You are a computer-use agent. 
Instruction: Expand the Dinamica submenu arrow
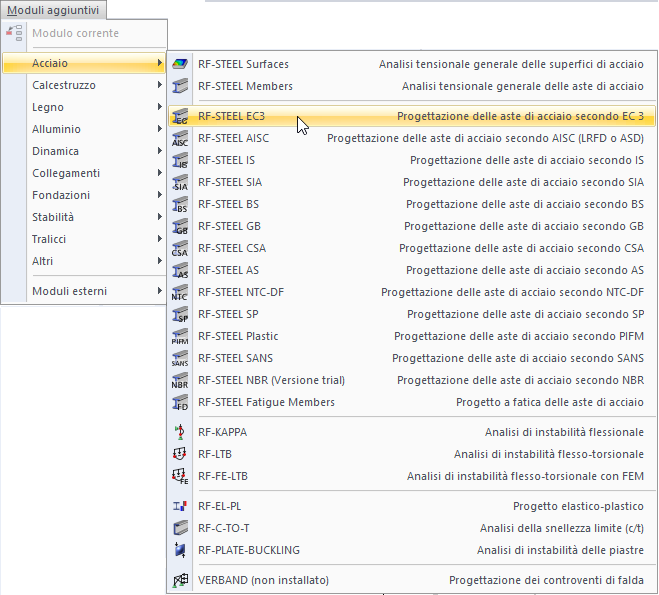point(159,151)
